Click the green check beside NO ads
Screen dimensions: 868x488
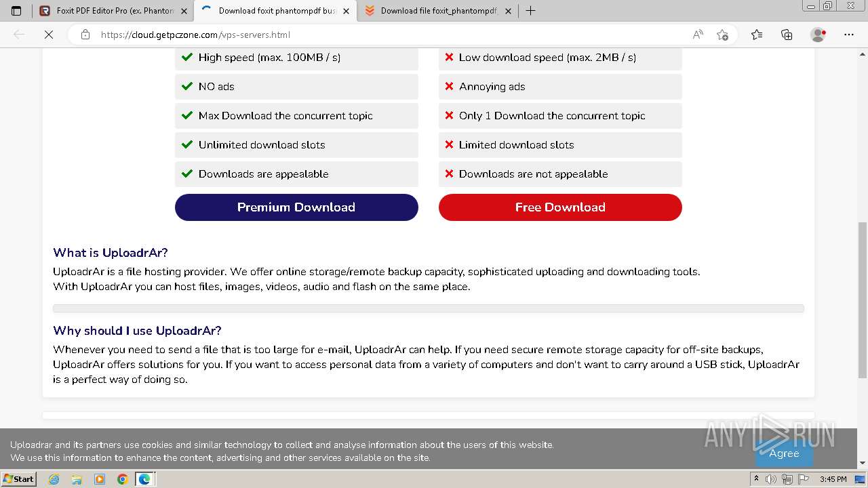click(187, 86)
